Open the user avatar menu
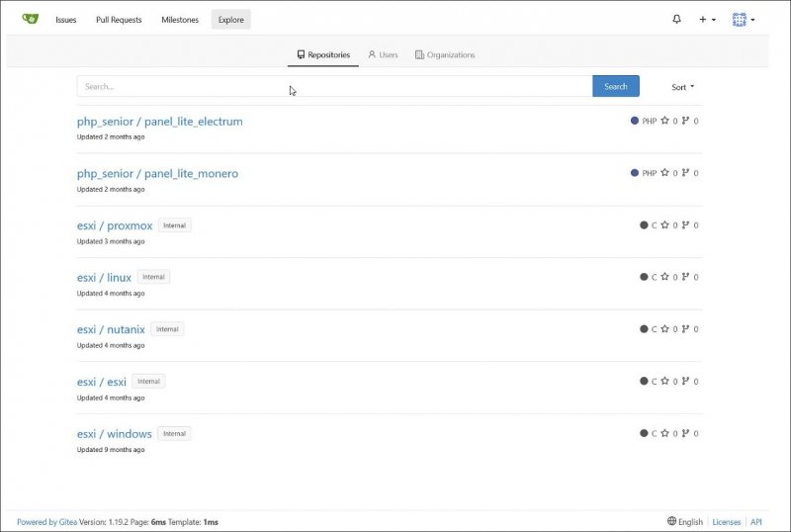The height and width of the screenshot is (532, 791). pos(744,19)
